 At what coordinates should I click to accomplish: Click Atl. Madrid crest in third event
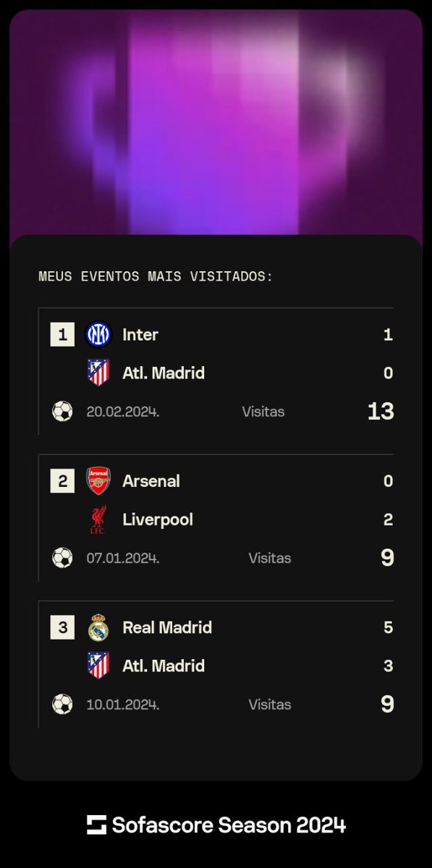click(x=98, y=665)
